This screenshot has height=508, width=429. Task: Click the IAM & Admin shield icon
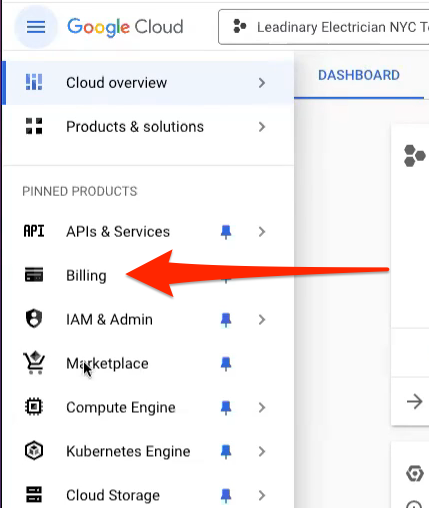(x=34, y=319)
